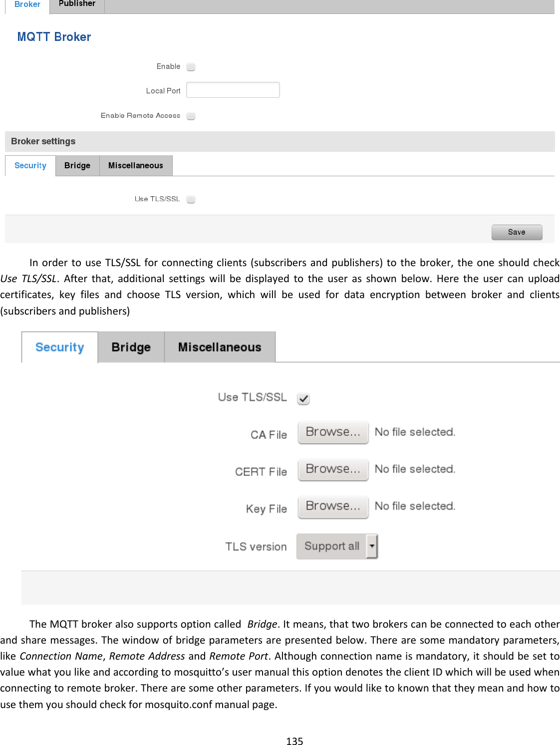Disable the checked Use TLS/SSL setting
560x745 pixels.
click(x=303, y=398)
